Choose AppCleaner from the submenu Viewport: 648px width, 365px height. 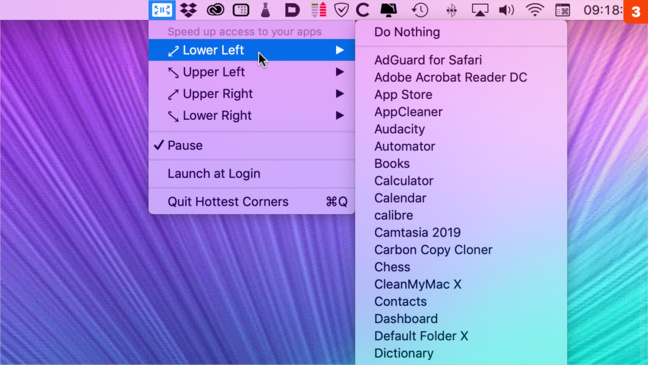click(x=461, y=112)
